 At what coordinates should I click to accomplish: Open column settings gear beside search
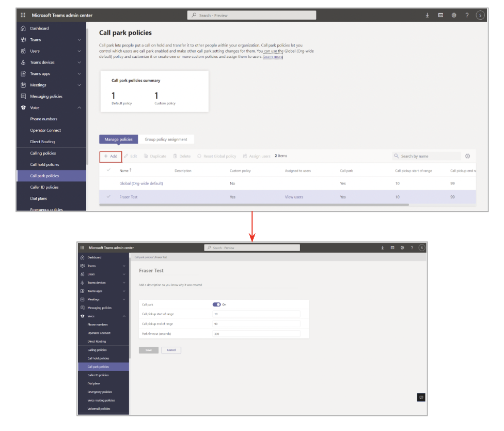(468, 156)
